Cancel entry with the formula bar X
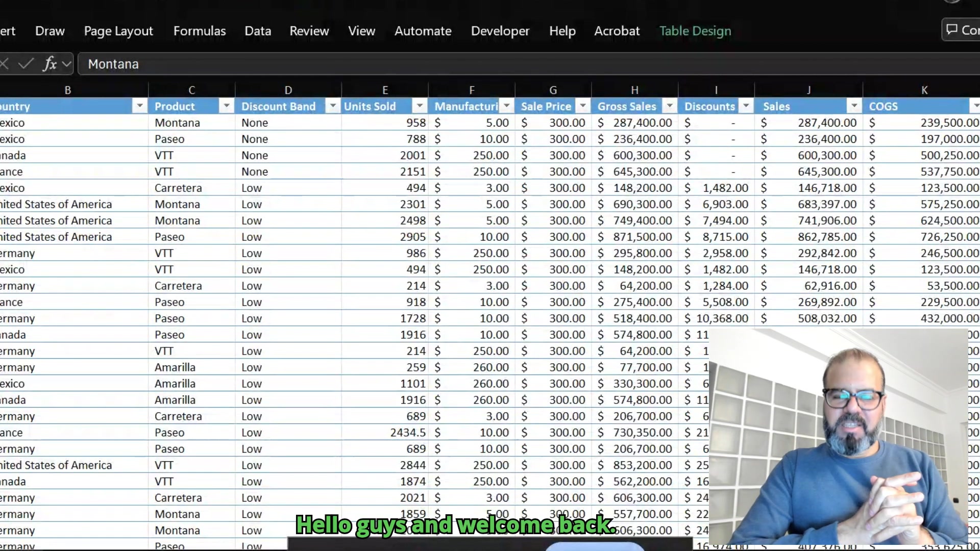980x551 pixels. pyautogui.click(x=4, y=64)
